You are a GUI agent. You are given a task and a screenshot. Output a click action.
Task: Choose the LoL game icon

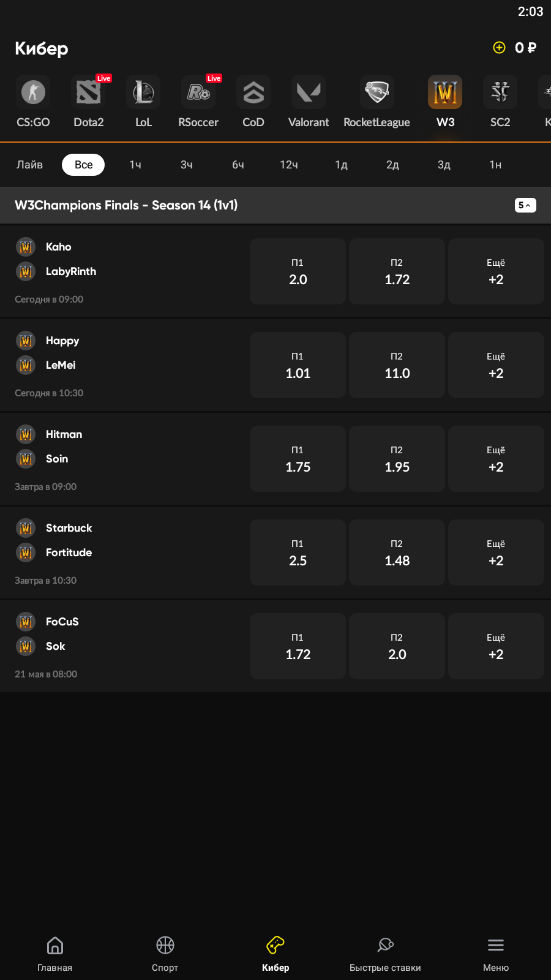point(143,92)
